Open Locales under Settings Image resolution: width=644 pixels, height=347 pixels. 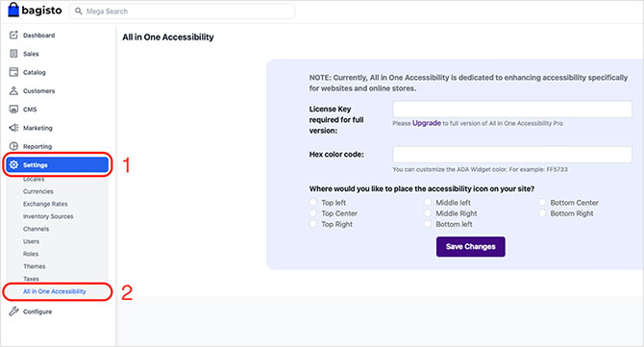pos(34,179)
